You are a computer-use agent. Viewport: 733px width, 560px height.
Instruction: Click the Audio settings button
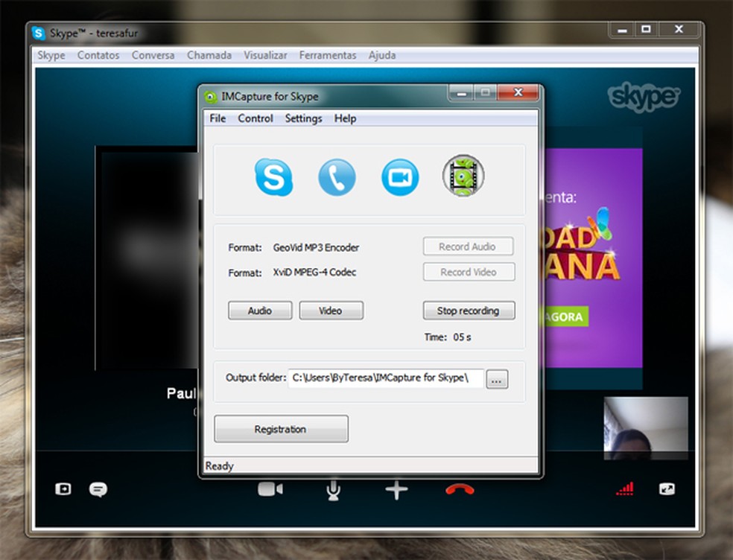260,311
